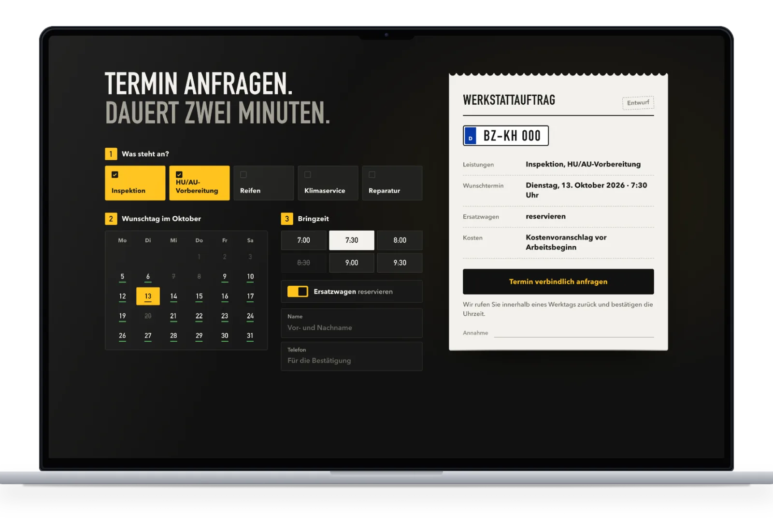Check the Reifen service option
The width and height of the screenshot is (773, 532).
(x=263, y=183)
